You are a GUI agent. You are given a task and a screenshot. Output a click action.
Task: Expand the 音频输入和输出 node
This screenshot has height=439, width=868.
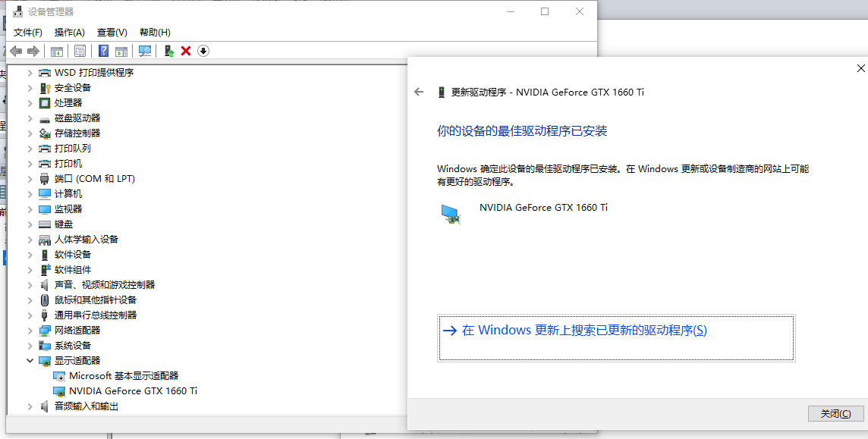tap(30, 406)
